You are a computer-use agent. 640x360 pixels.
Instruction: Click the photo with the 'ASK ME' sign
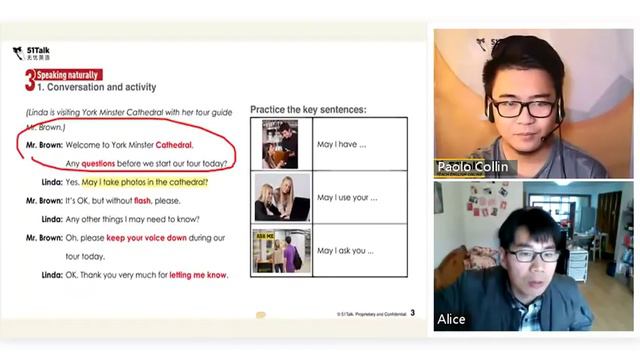282,251
